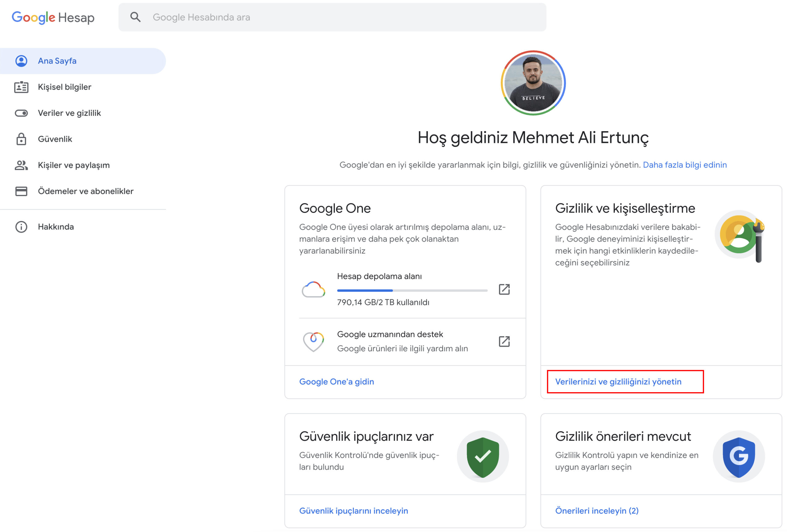Click the storage cloud icon
Viewport: 787px width, 532px height.
[x=313, y=289]
